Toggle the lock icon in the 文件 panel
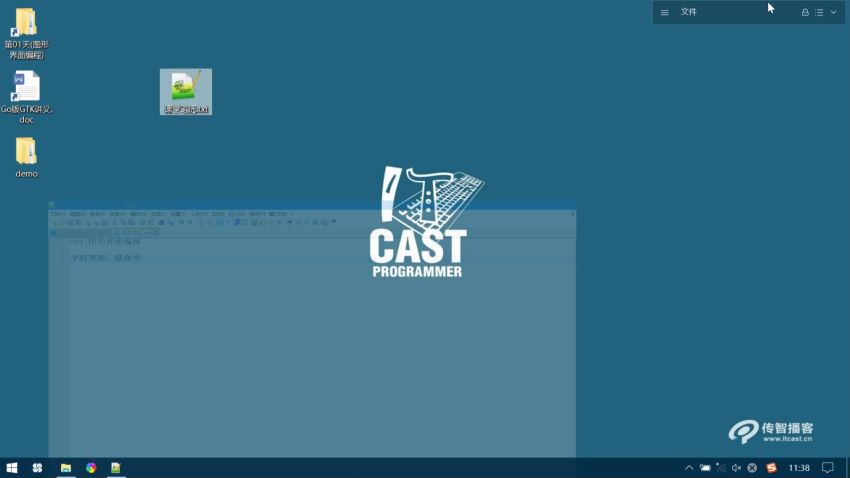The image size is (850, 478). point(805,12)
